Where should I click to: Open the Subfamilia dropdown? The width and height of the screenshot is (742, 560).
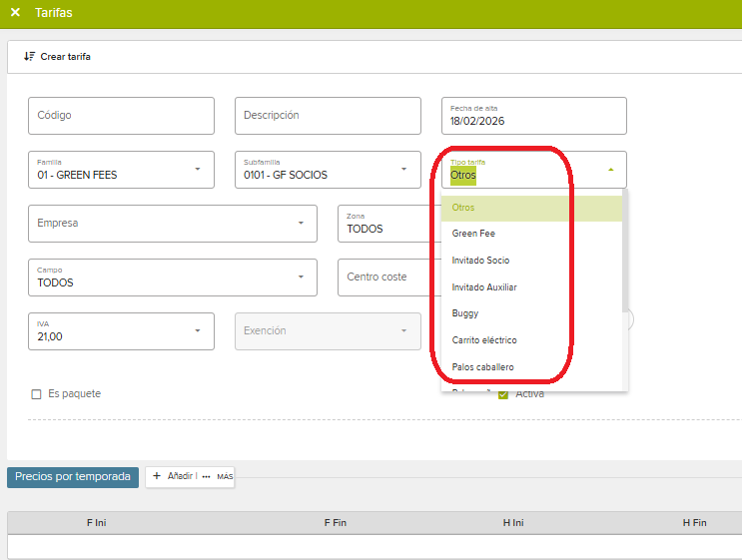pyautogui.click(x=404, y=170)
